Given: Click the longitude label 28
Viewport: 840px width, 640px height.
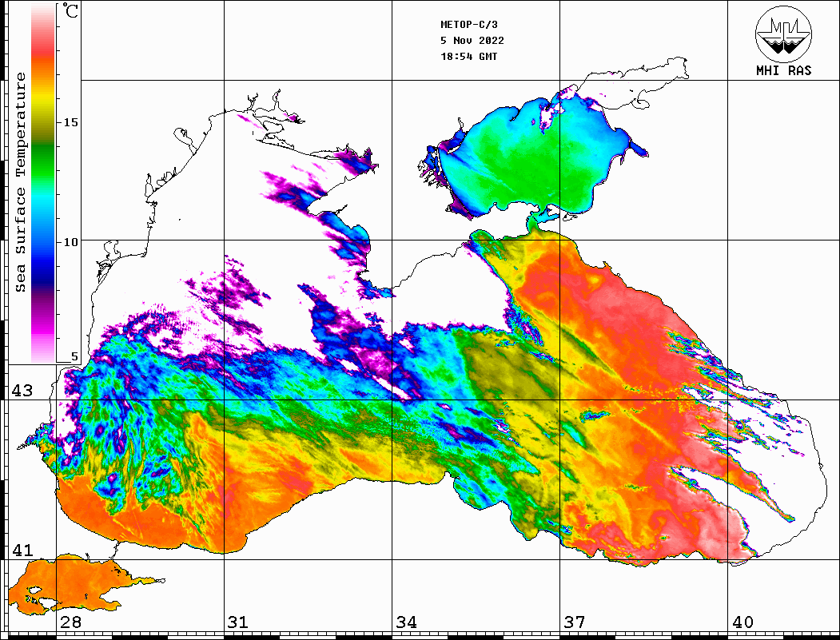Looking at the screenshot, I should pyautogui.click(x=70, y=622).
